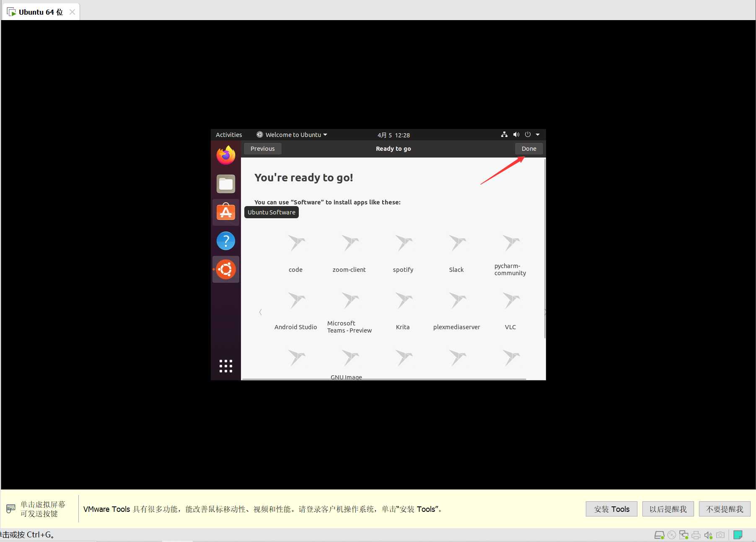Image resolution: width=756 pixels, height=542 pixels.
Task: Launch Ubuntu Software from the dock
Action: 226,212
